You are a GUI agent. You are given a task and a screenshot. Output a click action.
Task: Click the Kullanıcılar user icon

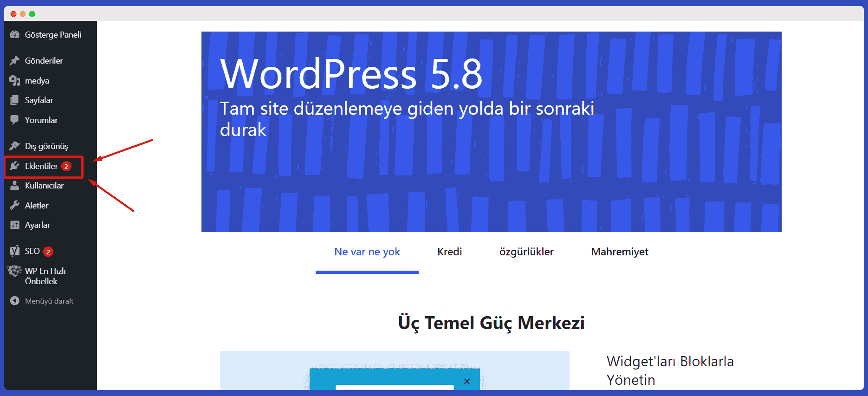click(x=14, y=186)
